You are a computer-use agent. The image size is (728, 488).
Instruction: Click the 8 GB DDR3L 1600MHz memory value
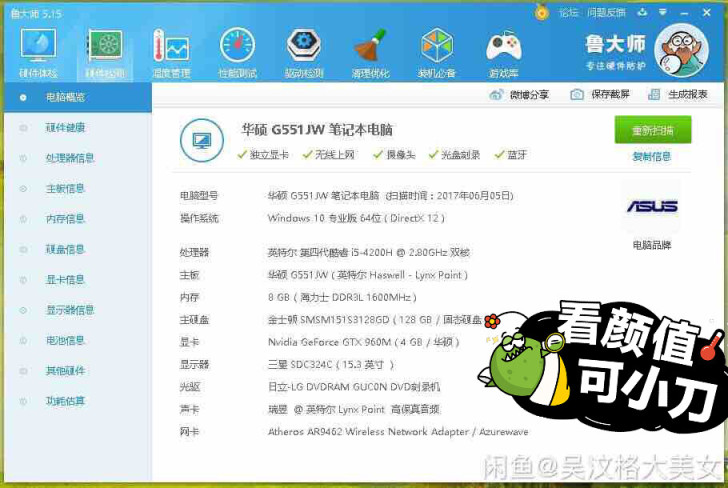pos(342,297)
